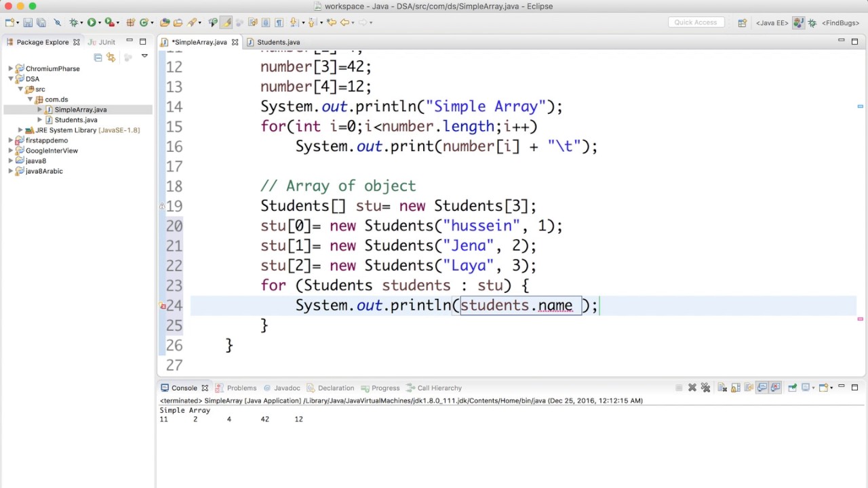The width and height of the screenshot is (868, 488).
Task: Open the New wizard dropdown arrow
Action: (18, 22)
